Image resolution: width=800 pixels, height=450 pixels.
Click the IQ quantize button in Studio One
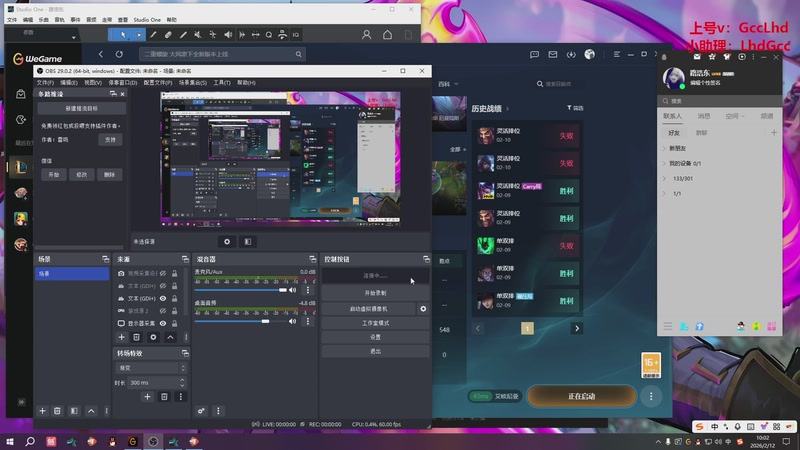pos(296,35)
